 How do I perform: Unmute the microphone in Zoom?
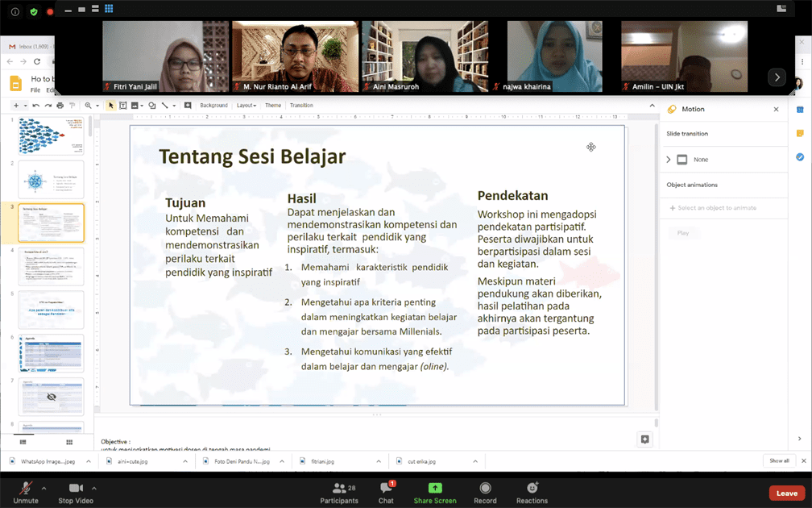[x=26, y=491]
